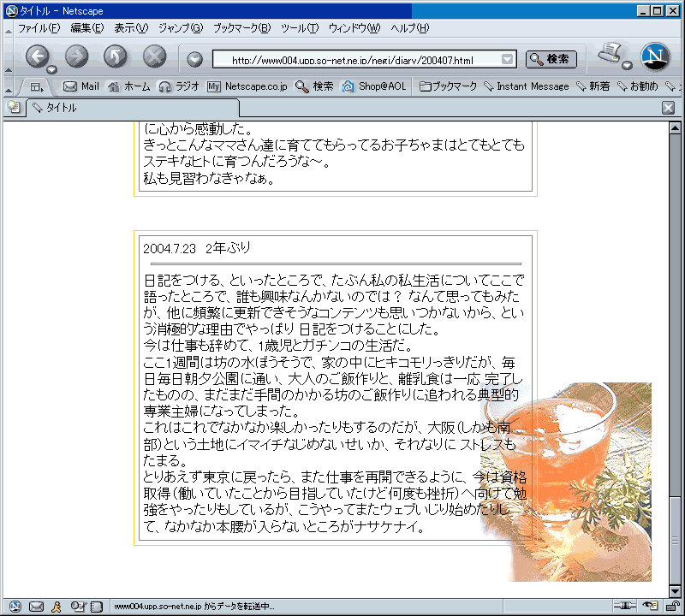Toggle the sidebar panel icon
The height and width of the screenshot is (616, 685).
point(37,87)
